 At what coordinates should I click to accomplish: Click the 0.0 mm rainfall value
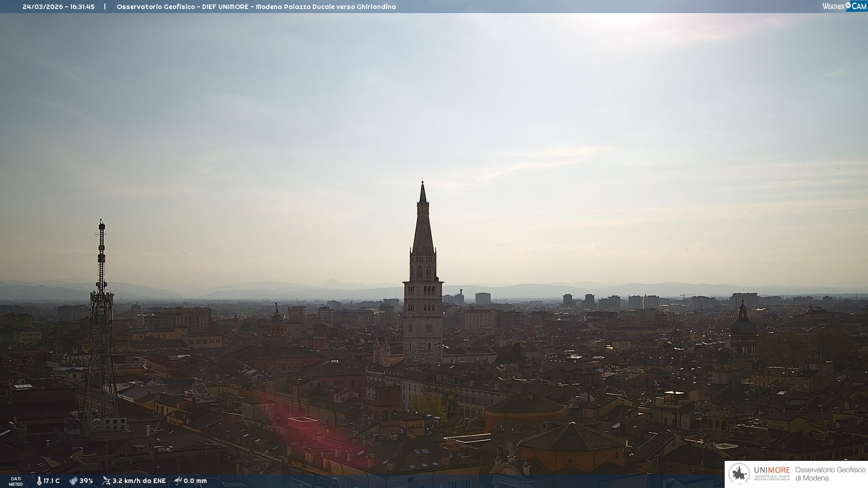click(195, 481)
